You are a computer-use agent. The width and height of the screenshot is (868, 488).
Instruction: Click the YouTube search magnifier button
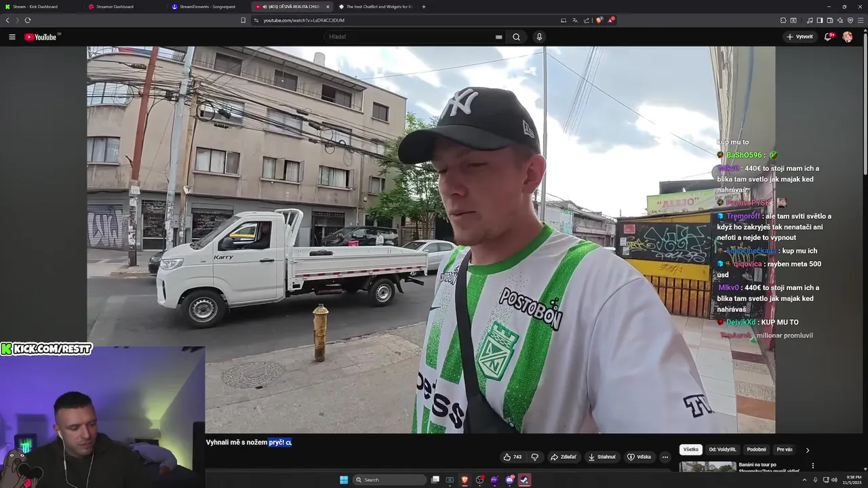coord(516,37)
